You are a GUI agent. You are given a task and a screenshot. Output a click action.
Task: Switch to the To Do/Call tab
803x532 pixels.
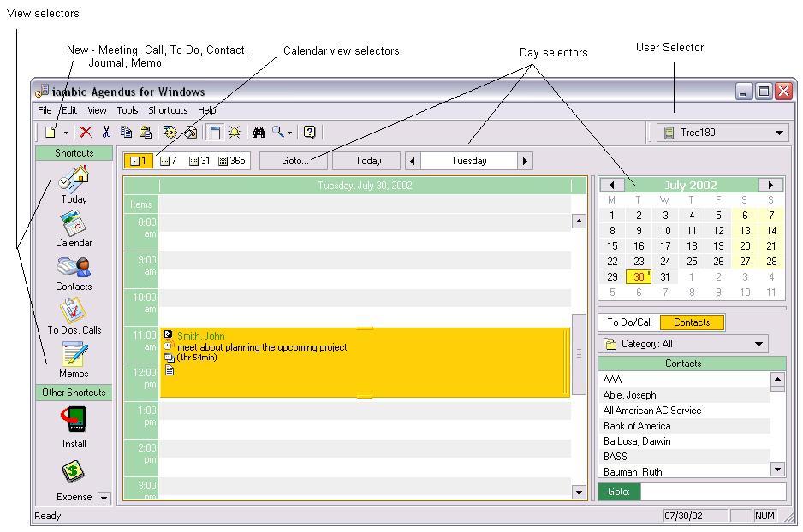[629, 322]
